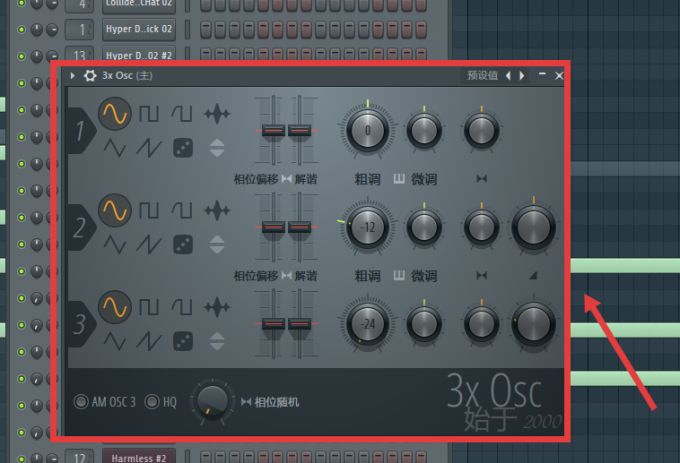The width and height of the screenshot is (680, 463).
Task: Select sawtooth wave shape for oscillator 2
Action: point(149,245)
